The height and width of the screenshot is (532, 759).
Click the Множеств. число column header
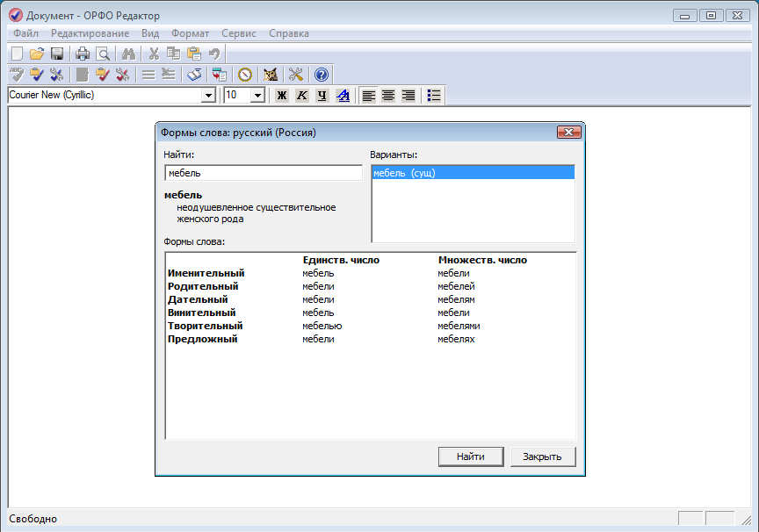(x=482, y=260)
